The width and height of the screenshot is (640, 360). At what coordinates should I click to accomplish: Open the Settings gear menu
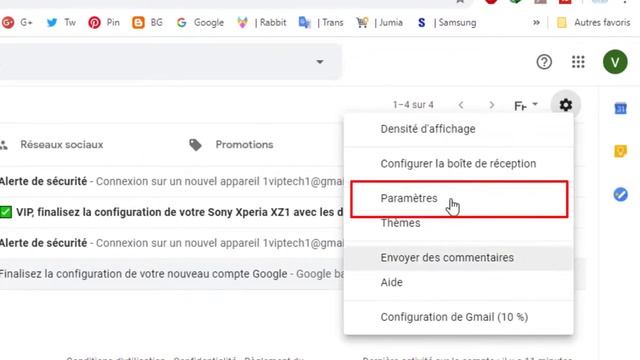pyautogui.click(x=565, y=105)
